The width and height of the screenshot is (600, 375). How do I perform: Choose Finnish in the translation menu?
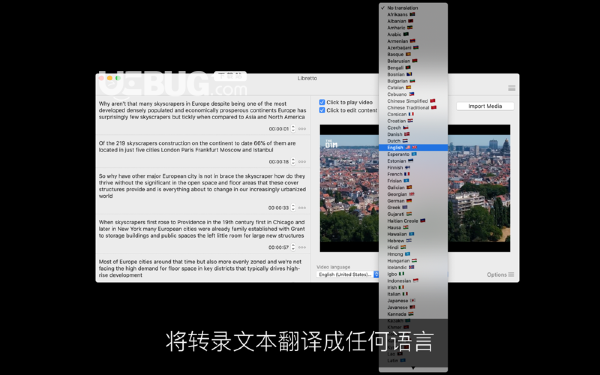coord(413,168)
